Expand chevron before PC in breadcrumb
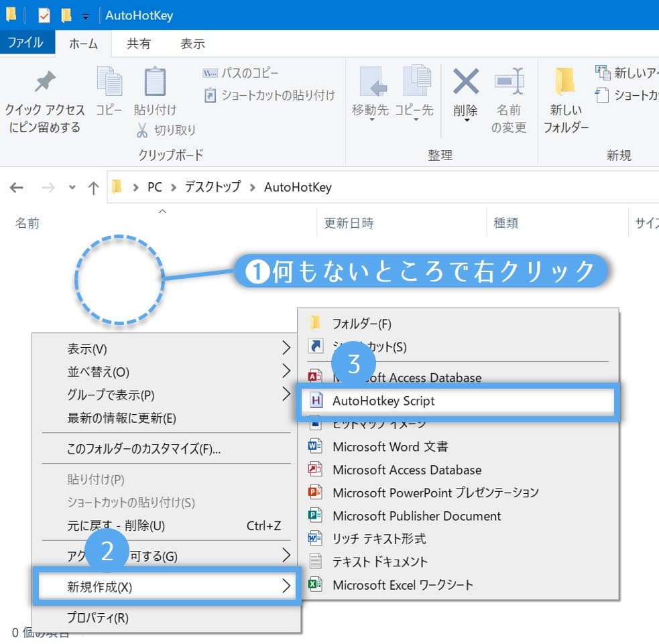This screenshot has height=644, width=659. tap(135, 188)
